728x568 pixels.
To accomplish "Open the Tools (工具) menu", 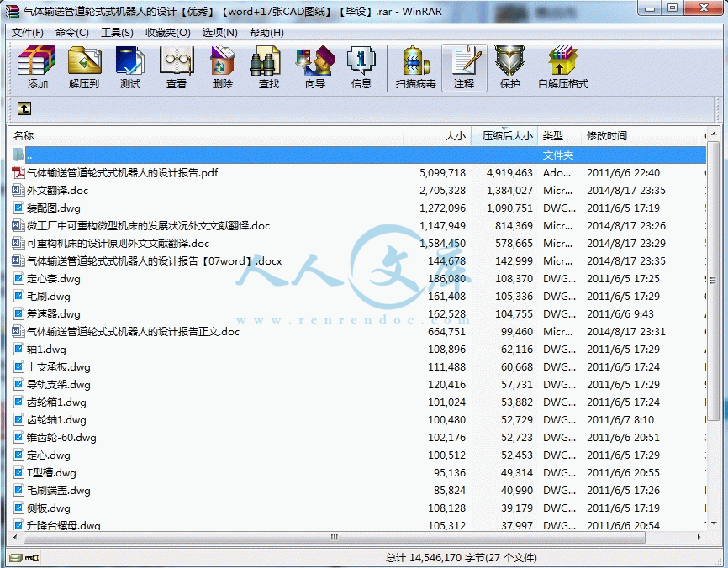I will click(x=117, y=33).
